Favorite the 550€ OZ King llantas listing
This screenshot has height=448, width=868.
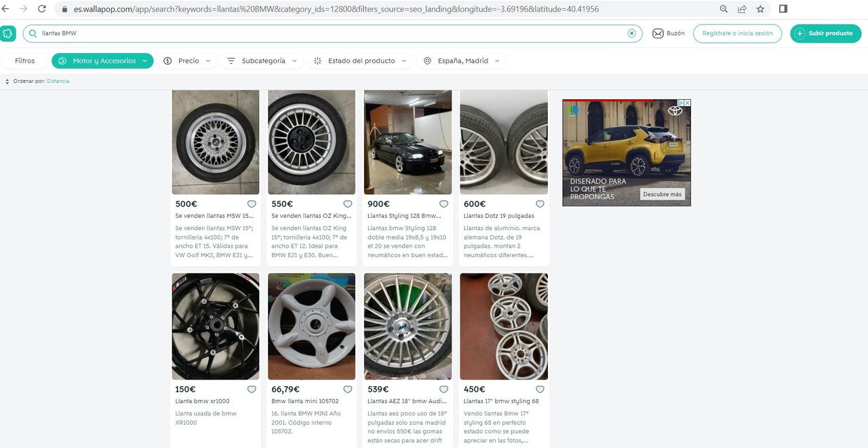348,204
